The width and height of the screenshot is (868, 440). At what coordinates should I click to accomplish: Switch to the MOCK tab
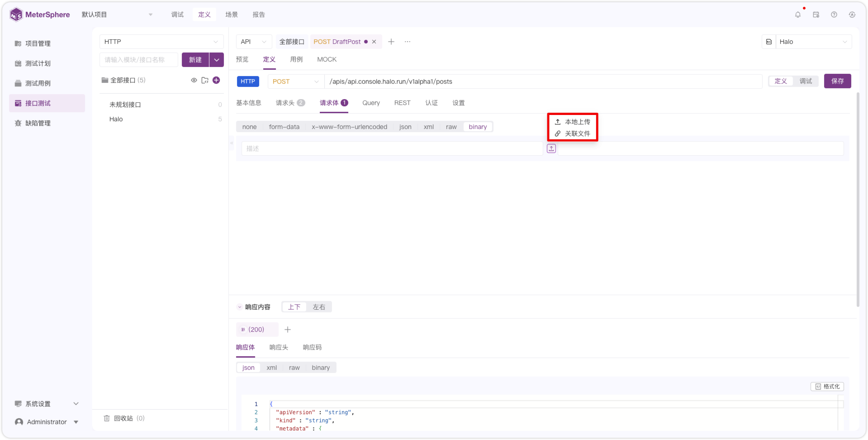tap(327, 59)
